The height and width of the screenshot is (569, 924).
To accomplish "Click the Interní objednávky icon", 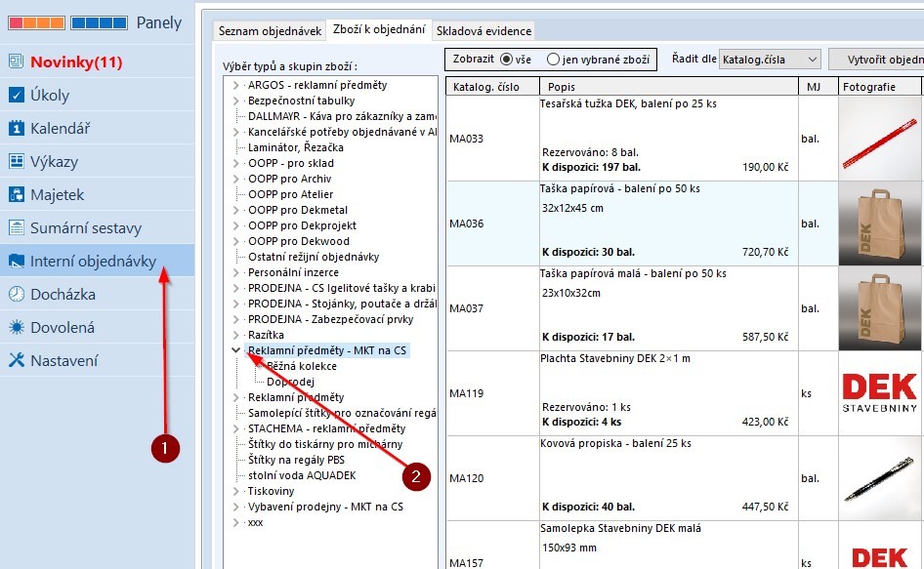I will click(16, 261).
